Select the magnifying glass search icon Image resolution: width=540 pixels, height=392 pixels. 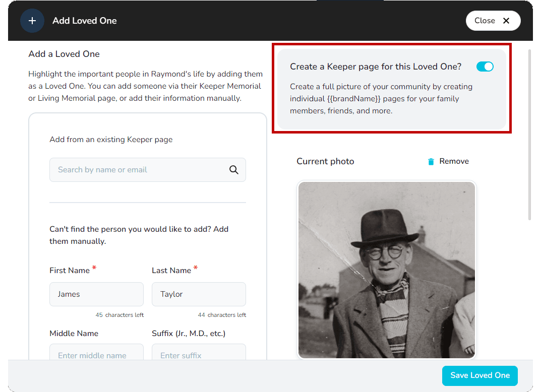click(x=233, y=170)
